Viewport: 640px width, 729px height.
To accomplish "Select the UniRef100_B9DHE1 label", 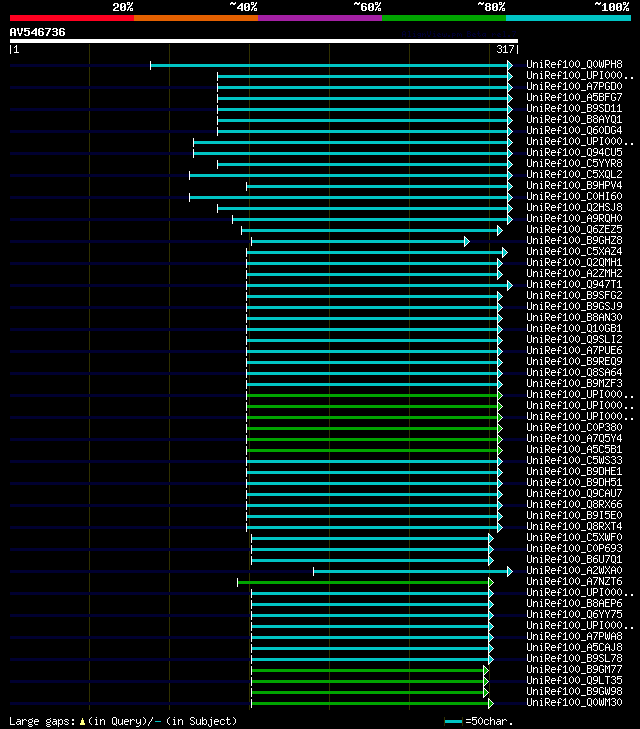I will 574,471.
